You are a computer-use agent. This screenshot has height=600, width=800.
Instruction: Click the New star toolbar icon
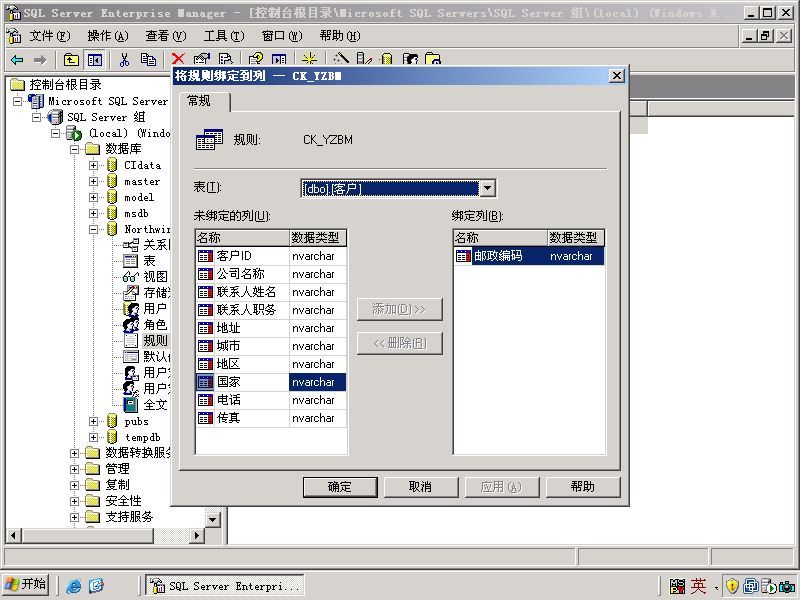coord(309,59)
